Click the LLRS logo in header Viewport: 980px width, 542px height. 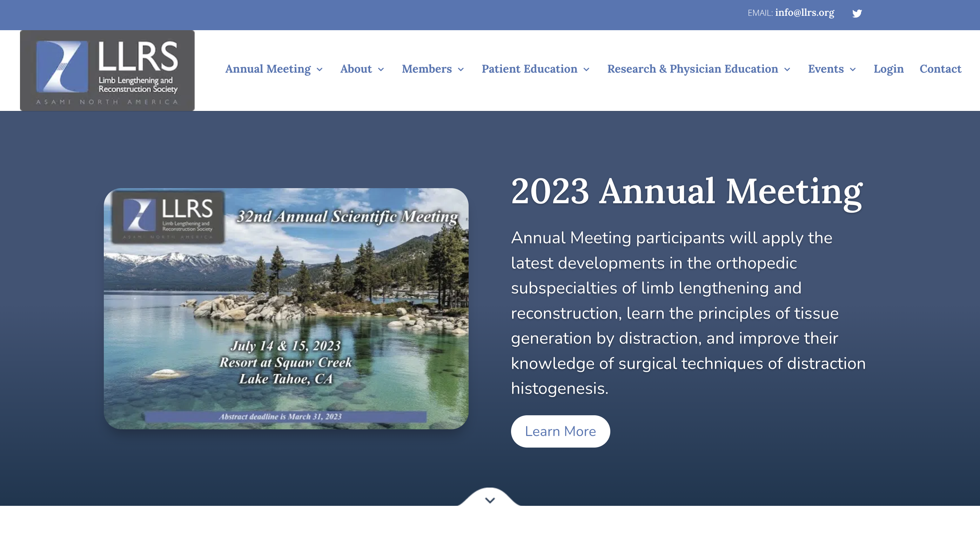click(107, 71)
